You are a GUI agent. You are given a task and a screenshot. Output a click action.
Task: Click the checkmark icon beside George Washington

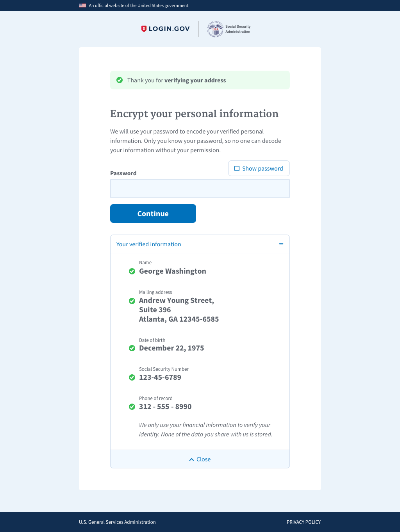[132, 271]
